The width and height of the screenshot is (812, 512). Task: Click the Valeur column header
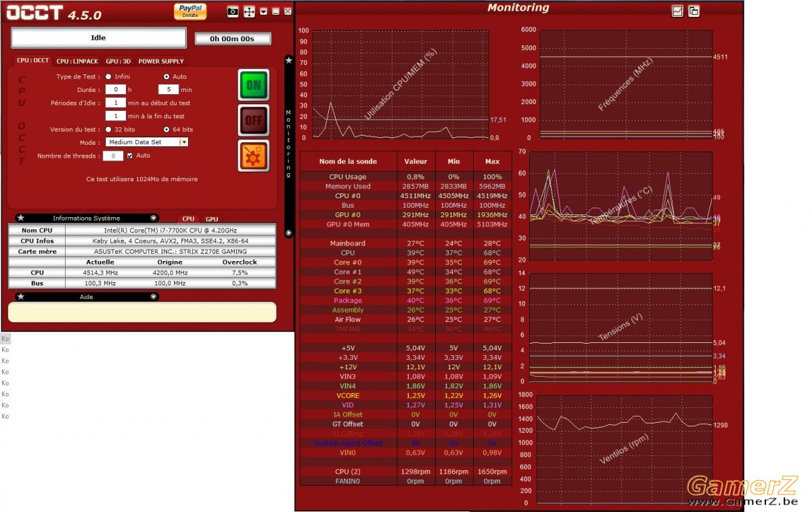pyautogui.click(x=415, y=161)
